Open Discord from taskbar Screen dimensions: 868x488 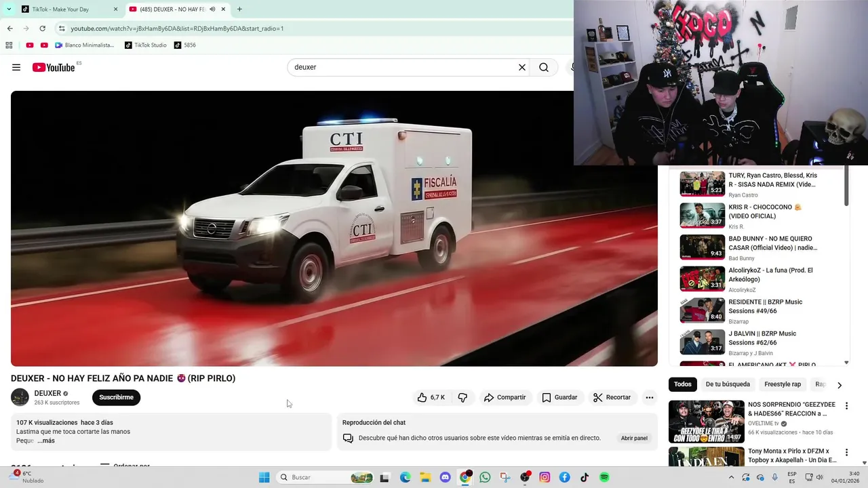446,477
